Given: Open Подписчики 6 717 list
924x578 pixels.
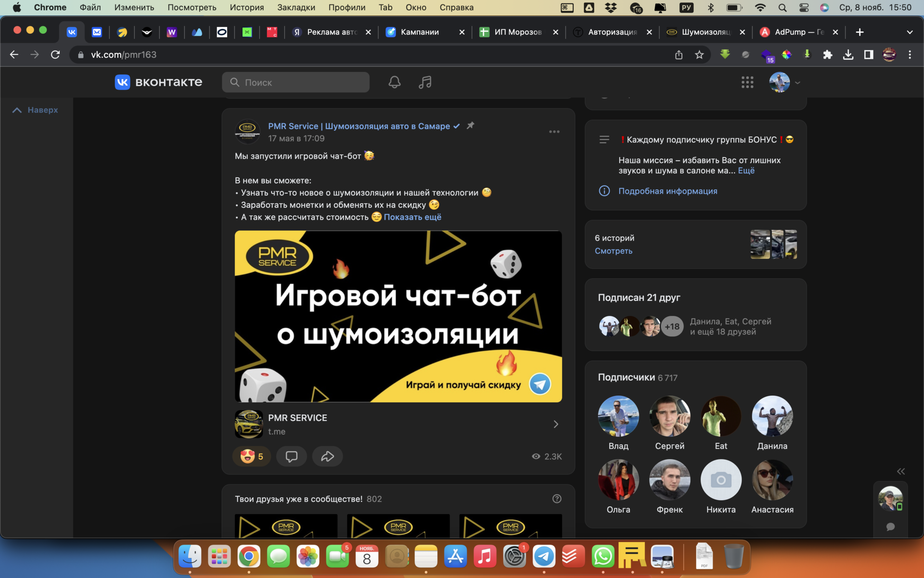Looking at the screenshot, I should [x=637, y=378].
